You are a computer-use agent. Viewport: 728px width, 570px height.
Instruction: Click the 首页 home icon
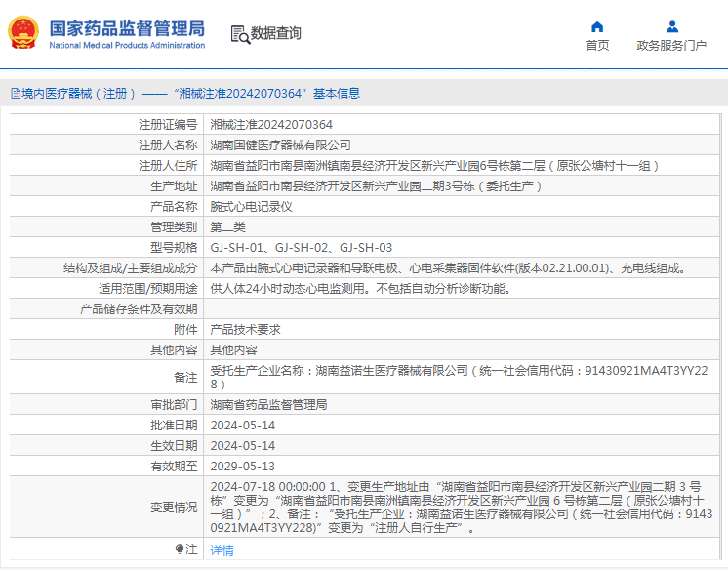597,27
